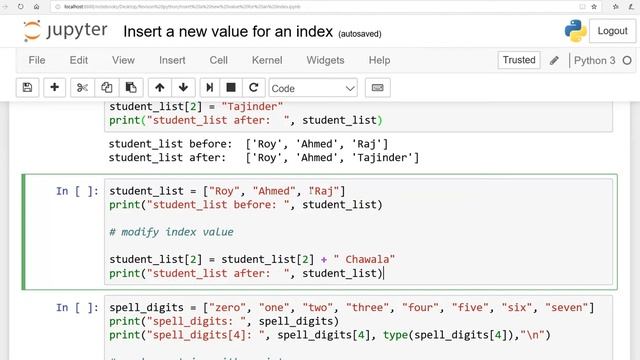Restart the kernel circular arrow icon

253,88
